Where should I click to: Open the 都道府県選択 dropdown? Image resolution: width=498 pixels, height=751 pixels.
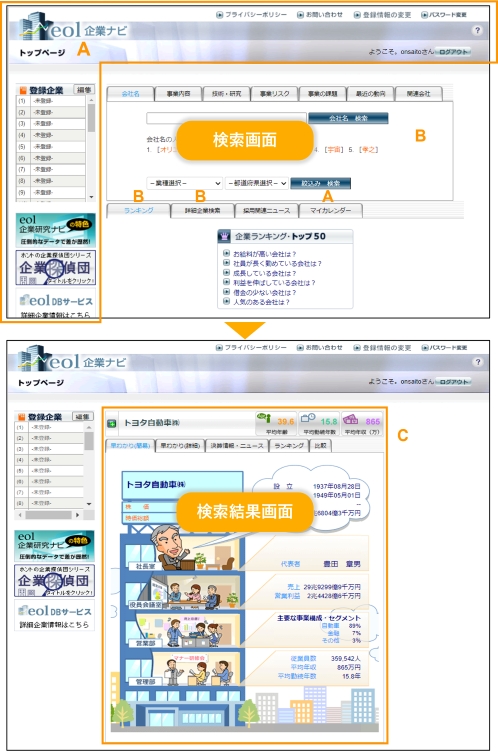(x=257, y=183)
